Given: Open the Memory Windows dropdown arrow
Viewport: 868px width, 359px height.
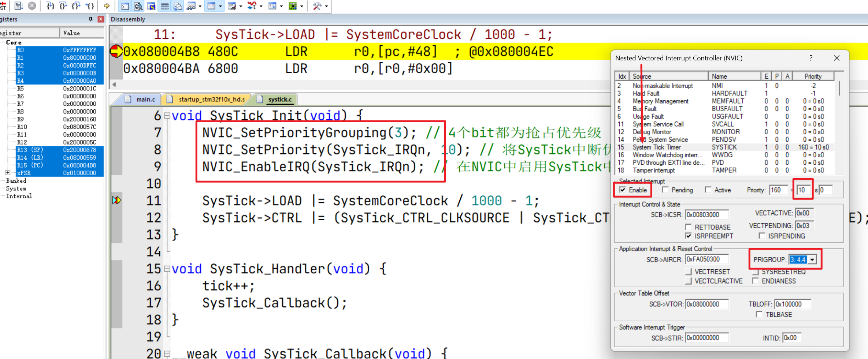Looking at the screenshot, I should pyautogui.click(x=220, y=6).
